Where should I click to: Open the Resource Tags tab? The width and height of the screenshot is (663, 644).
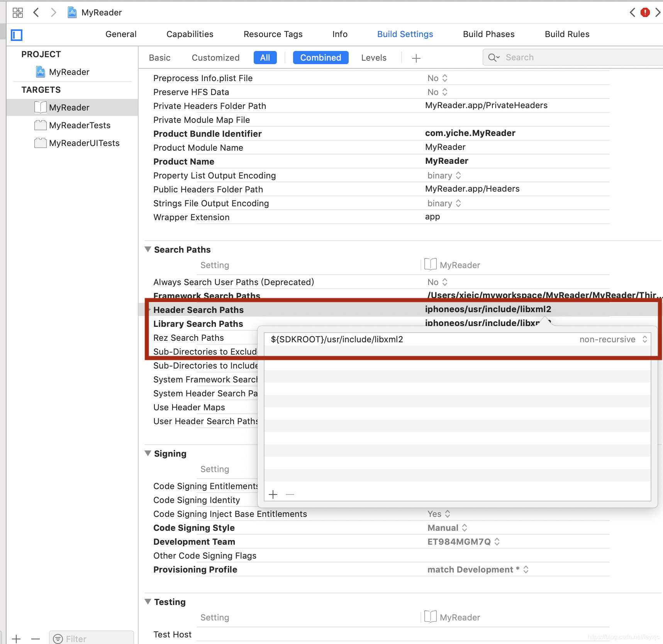tap(273, 34)
